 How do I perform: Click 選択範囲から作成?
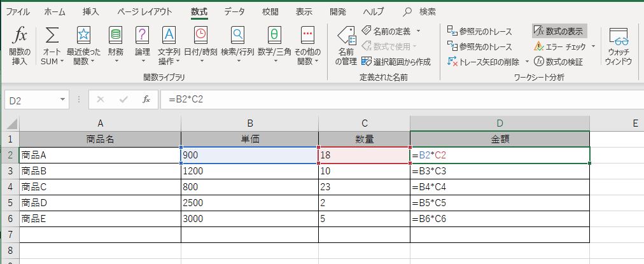(396, 62)
